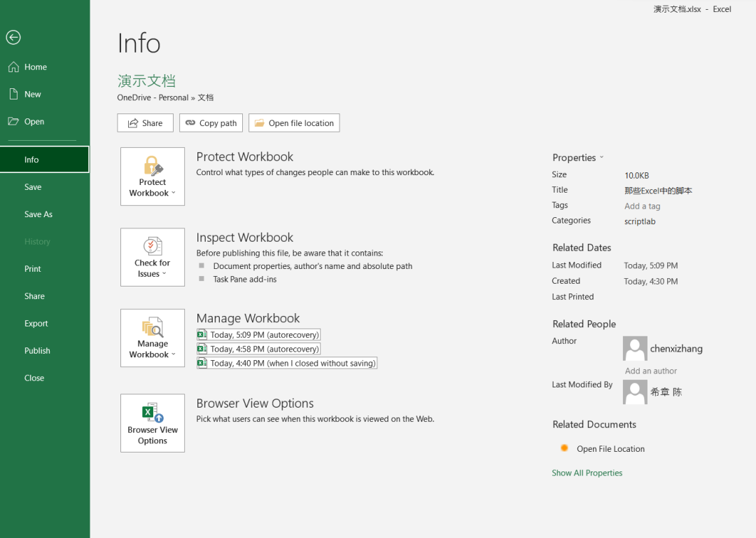Click Add an author field

coord(650,371)
